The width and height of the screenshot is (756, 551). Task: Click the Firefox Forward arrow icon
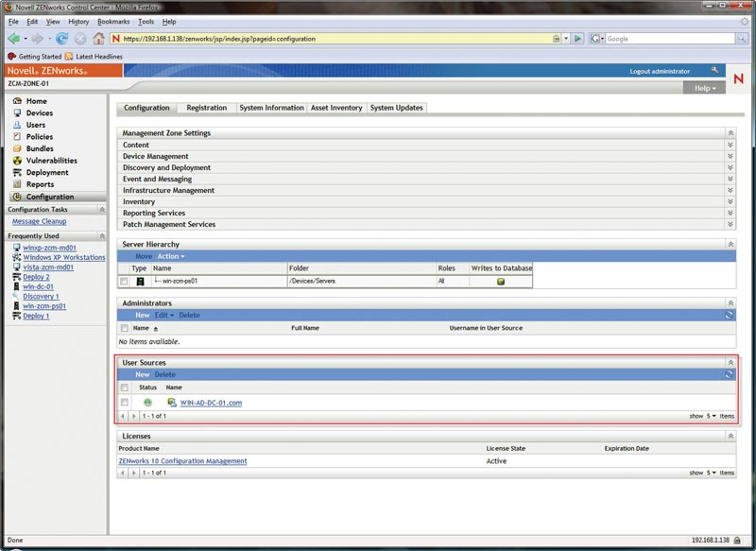(x=37, y=39)
